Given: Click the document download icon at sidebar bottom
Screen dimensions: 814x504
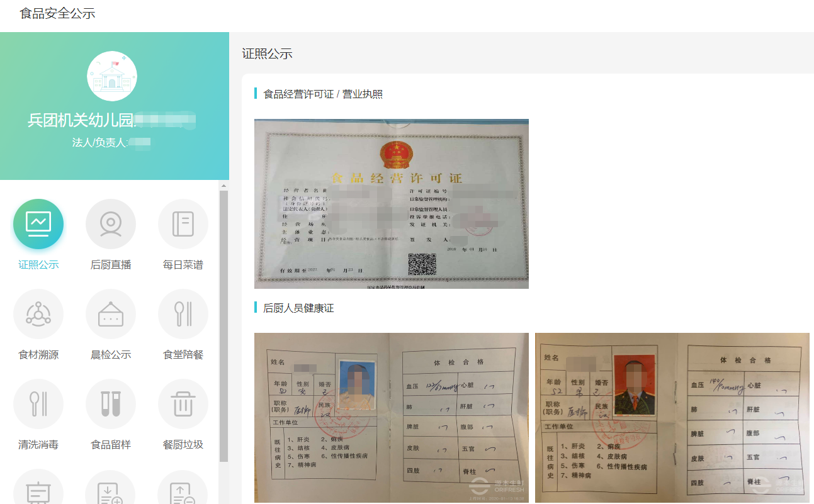Looking at the screenshot, I should [111, 491].
